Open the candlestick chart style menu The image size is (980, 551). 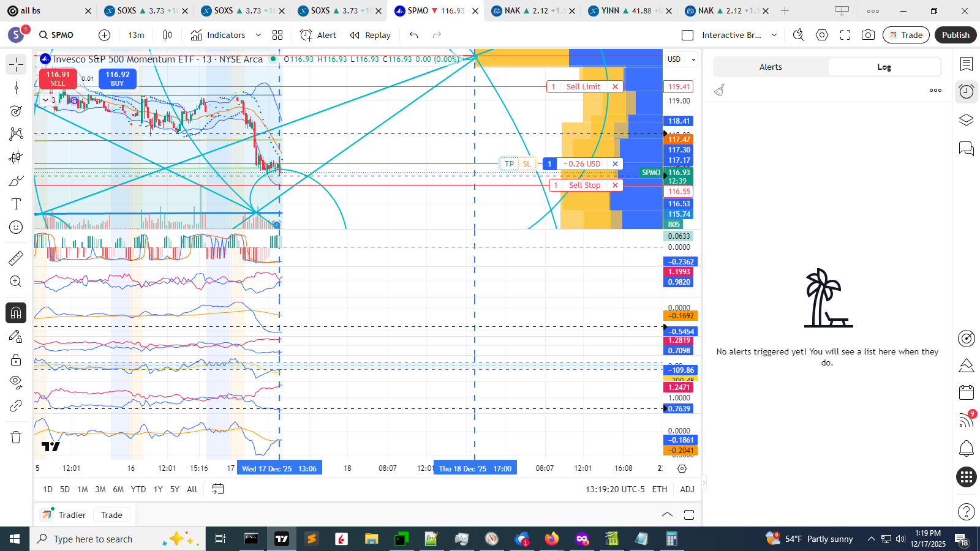pyautogui.click(x=167, y=35)
